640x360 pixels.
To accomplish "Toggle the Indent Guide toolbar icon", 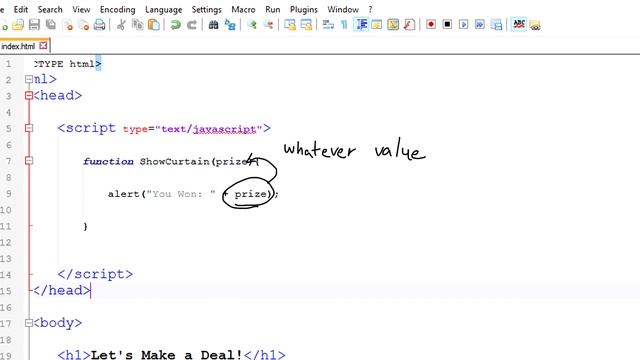I will click(x=361, y=25).
